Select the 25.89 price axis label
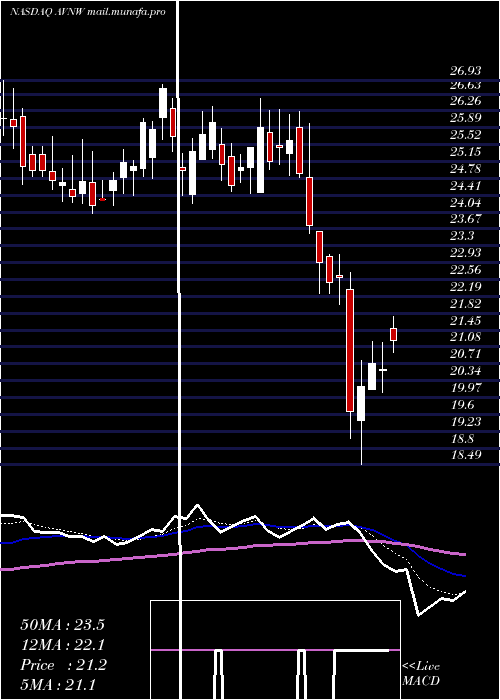This screenshot has width=500, height=700. [466, 118]
